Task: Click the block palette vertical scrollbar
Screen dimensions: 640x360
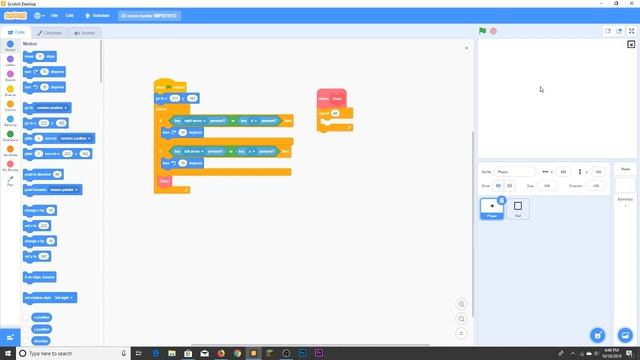Action: tap(101, 61)
